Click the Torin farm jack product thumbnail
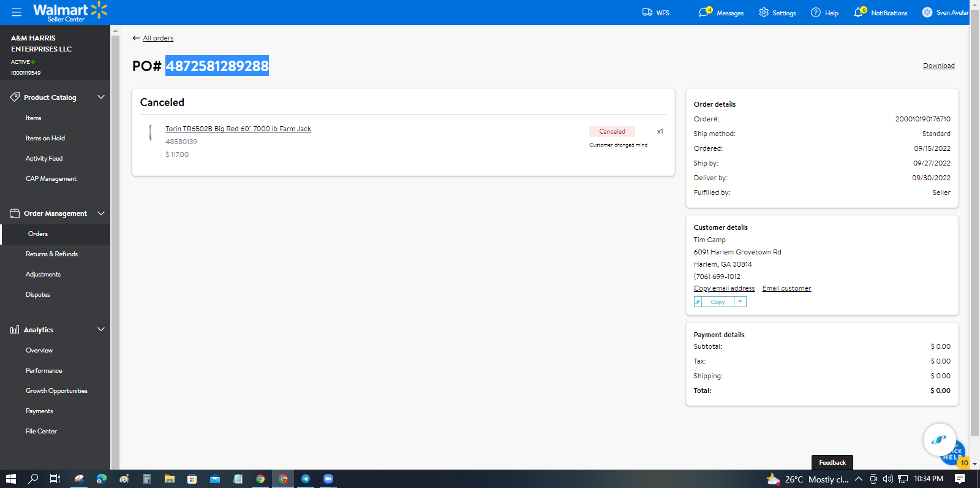 click(150, 132)
